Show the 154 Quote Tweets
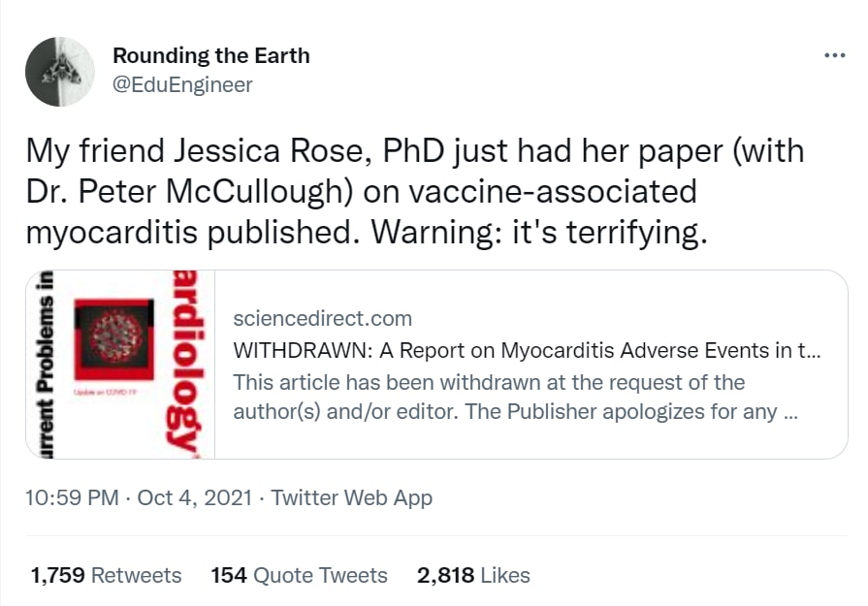This screenshot has width=868, height=606. coord(299,575)
